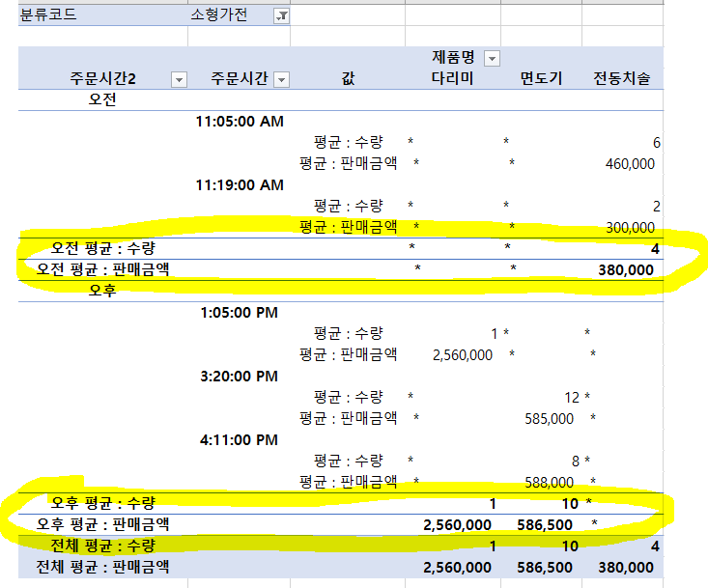
Task: Select the 분류코드 label cell
Action: pyautogui.click(x=48, y=16)
